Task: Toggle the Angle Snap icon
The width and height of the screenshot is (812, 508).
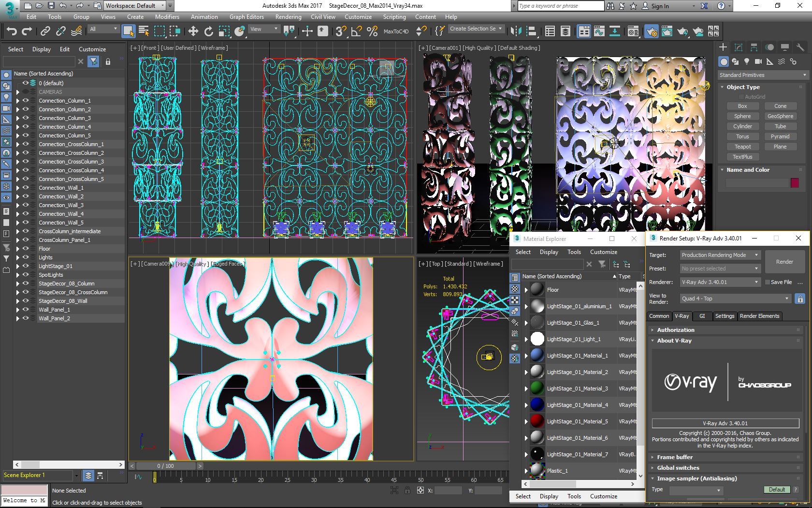Action: tap(356, 31)
